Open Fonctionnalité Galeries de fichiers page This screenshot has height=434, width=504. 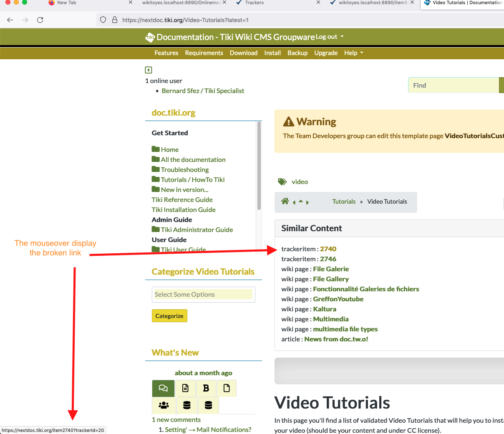pos(366,289)
